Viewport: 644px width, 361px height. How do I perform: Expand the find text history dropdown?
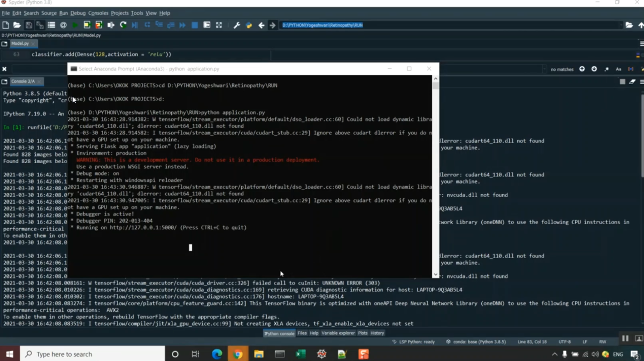544,69
